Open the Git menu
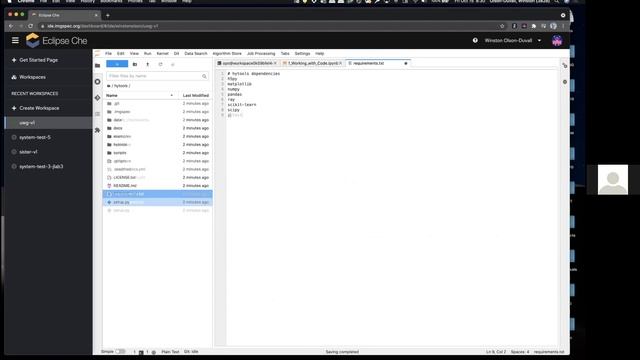The height and width of the screenshot is (360, 640). point(176,53)
